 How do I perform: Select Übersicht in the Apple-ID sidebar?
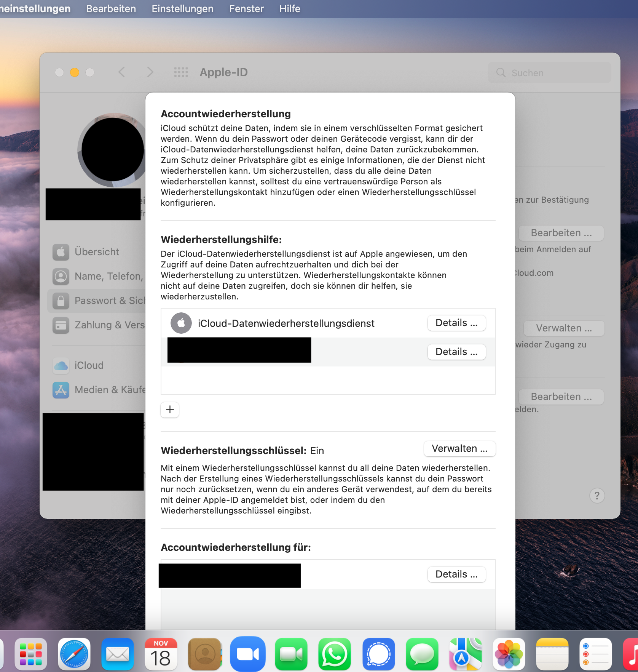(x=96, y=252)
